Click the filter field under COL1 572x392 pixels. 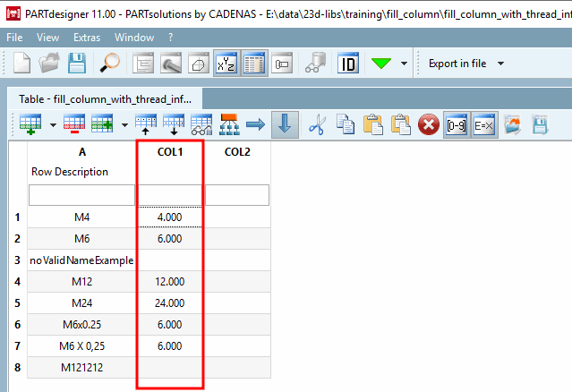tap(170, 195)
